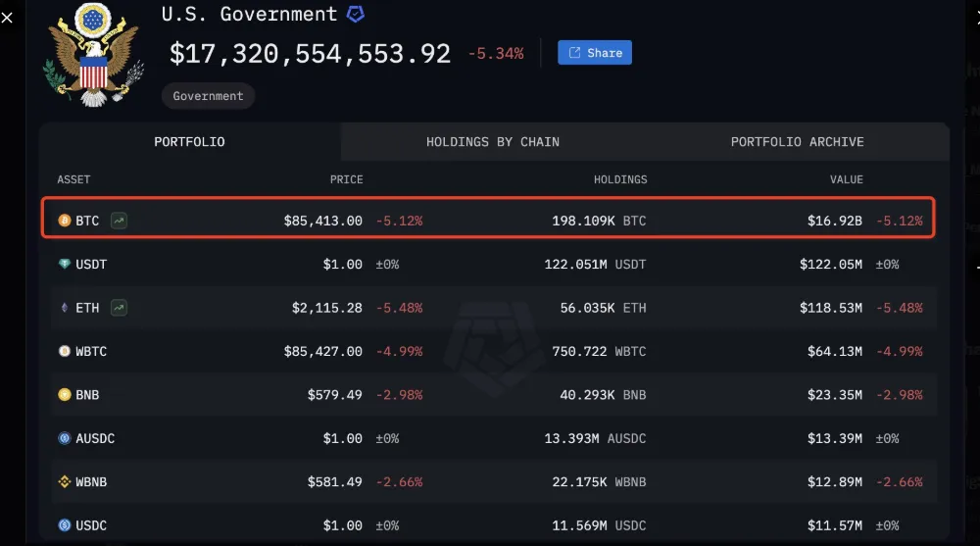Viewport: 980px width, 546px height.
Task: Click the AUSDC token icon
Action: (x=65, y=438)
